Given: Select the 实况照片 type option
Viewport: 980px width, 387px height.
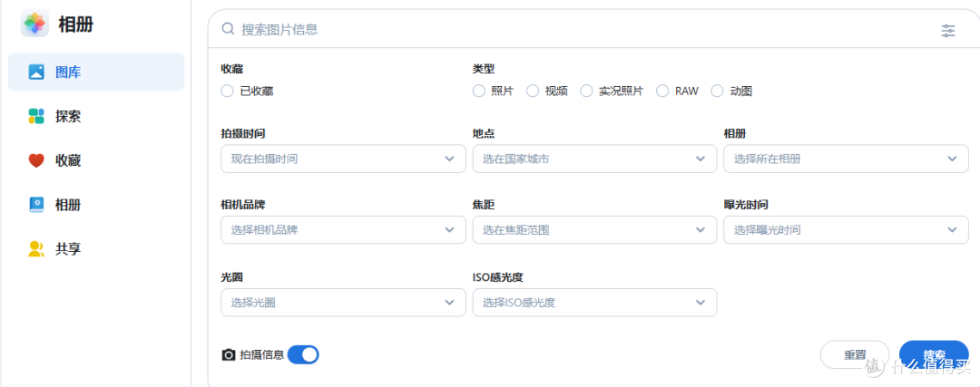Looking at the screenshot, I should [586, 92].
